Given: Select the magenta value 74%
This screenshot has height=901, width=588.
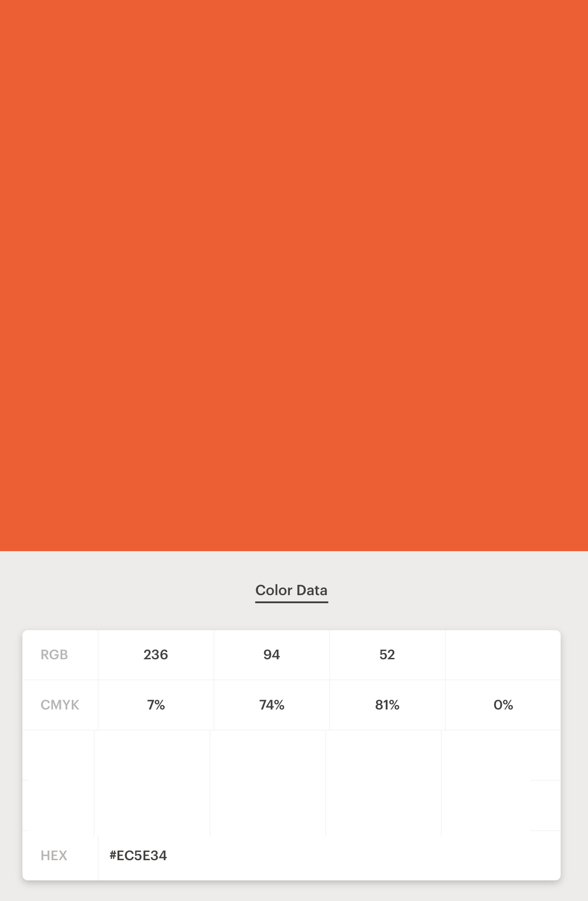Looking at the screenshot, I should pyautogui.click(x=271, y=705).
